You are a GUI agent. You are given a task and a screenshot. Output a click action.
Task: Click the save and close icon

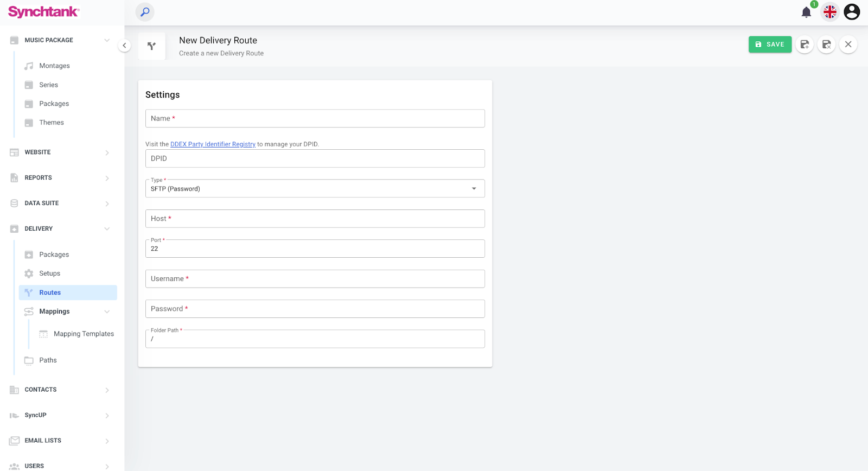click(826, 44)
